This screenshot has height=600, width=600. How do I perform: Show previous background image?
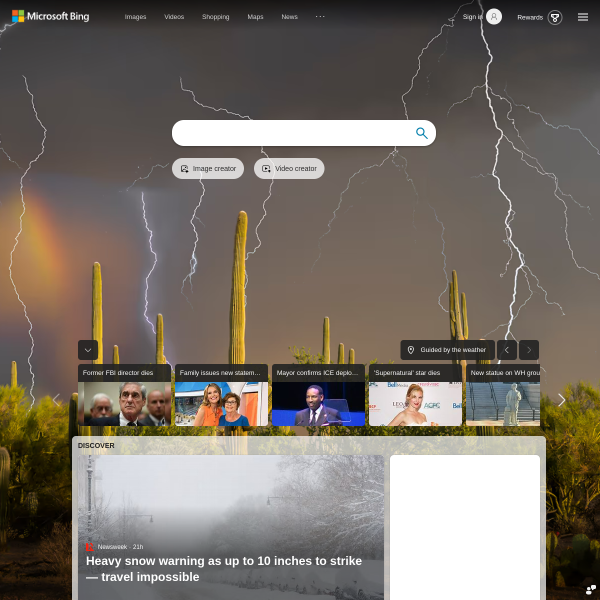[x=507, y=350]
